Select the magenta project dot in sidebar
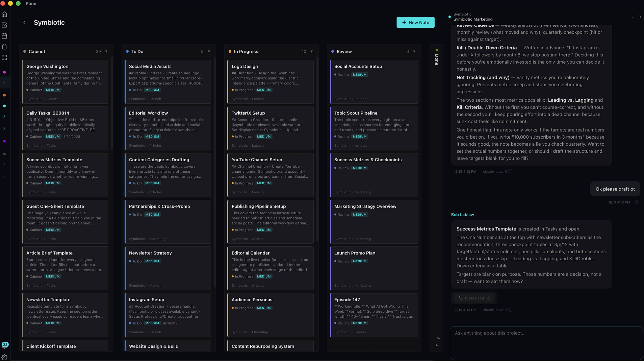This screenshot has width=644, height=361. [4, 72]
